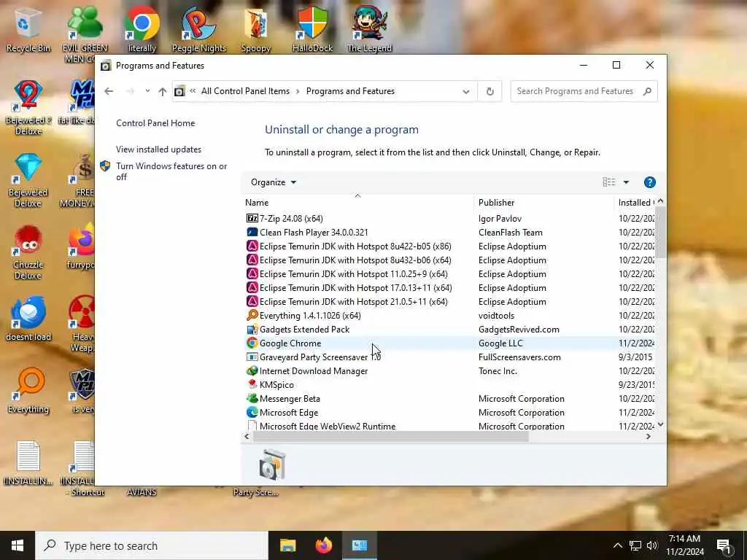Open File Explorer from the taskbar
Image resolution: width=747 pixels, height=560 pixels.
287,545
